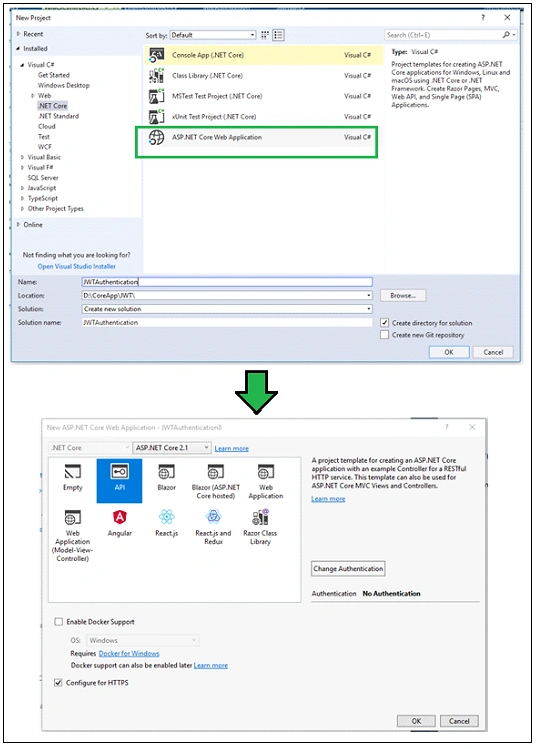The image size is (536, 749).
Task: Select Test in the tree
Action: click(x=44, y=137)
